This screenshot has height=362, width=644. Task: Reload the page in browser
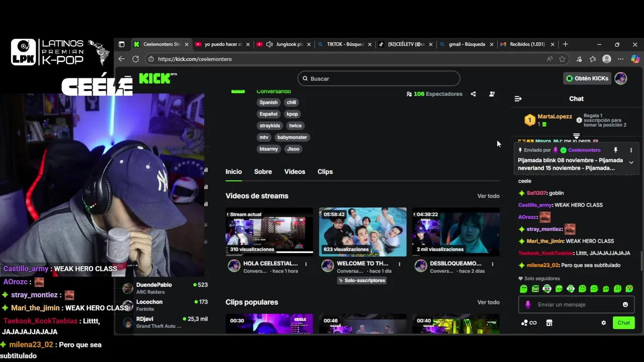[x=135, y=59]
